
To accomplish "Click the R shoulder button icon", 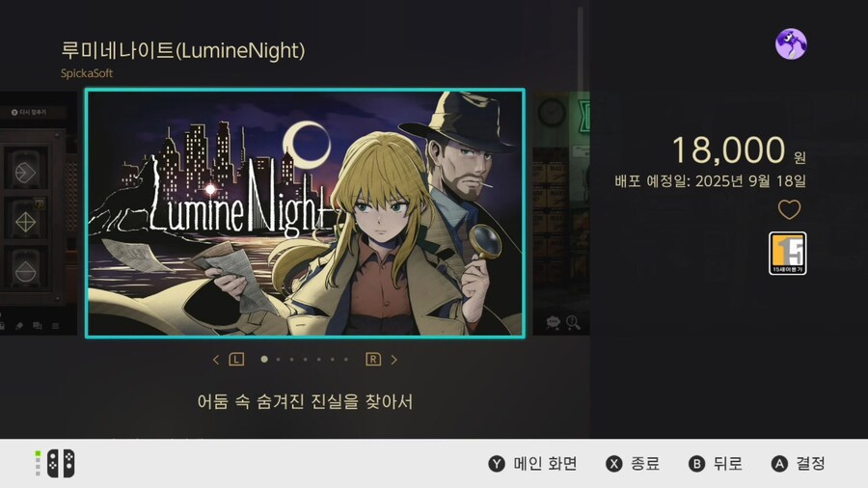I will click(373, 360).
